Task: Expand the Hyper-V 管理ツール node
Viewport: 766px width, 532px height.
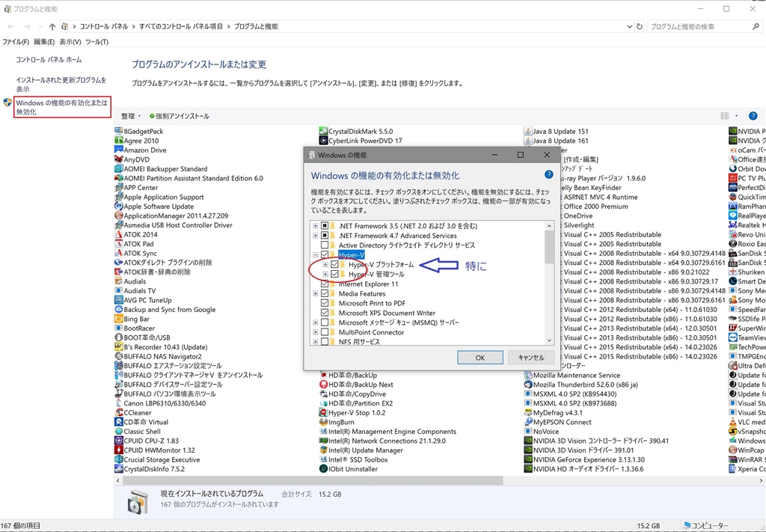Action: pyautogui.click(x=325, y=274)
